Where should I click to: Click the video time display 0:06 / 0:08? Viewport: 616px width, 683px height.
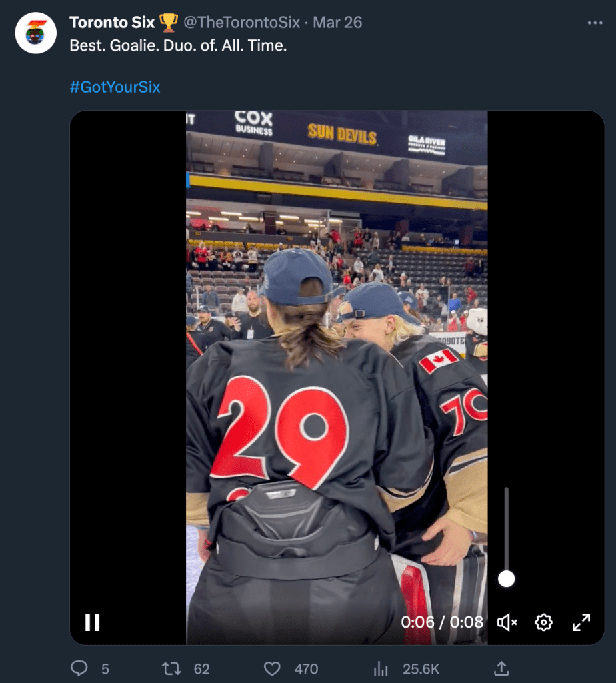click(x=441, y=622)
